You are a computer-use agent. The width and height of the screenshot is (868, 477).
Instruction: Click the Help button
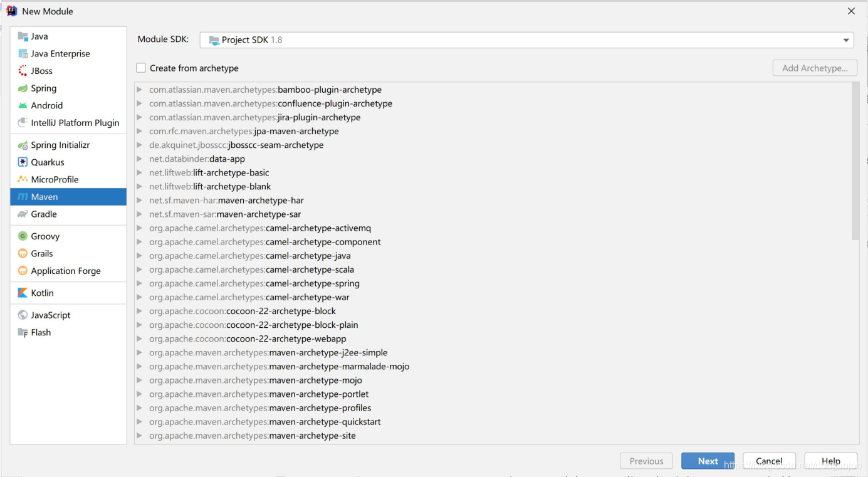tap(830, 461)
